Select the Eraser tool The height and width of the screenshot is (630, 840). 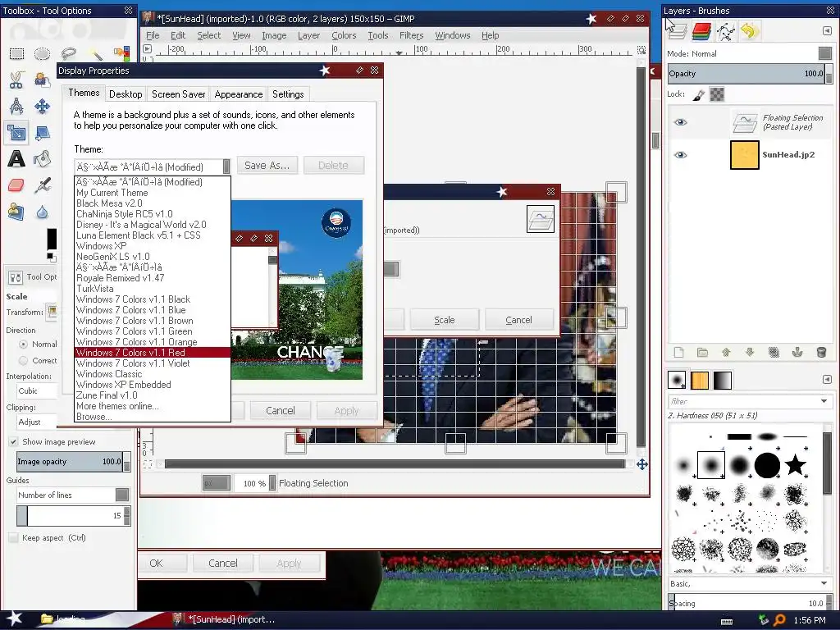point(16,185)
